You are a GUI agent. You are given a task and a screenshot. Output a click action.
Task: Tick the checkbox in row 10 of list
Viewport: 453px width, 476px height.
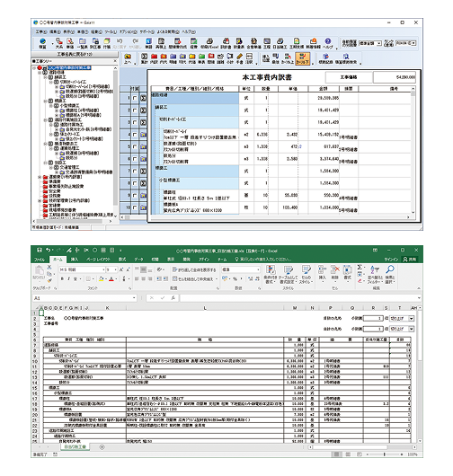point(135,207)
